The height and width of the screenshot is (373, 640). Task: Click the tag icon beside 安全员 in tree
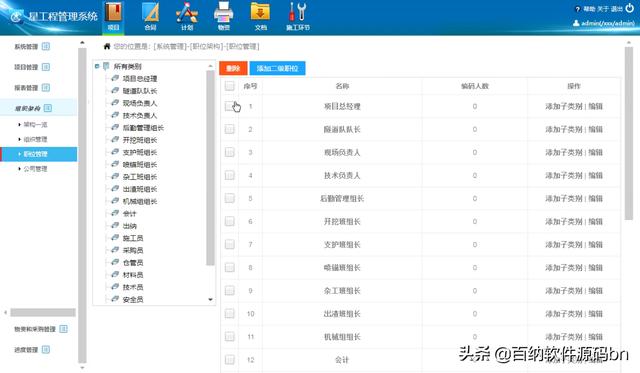[x=115, y=299]
